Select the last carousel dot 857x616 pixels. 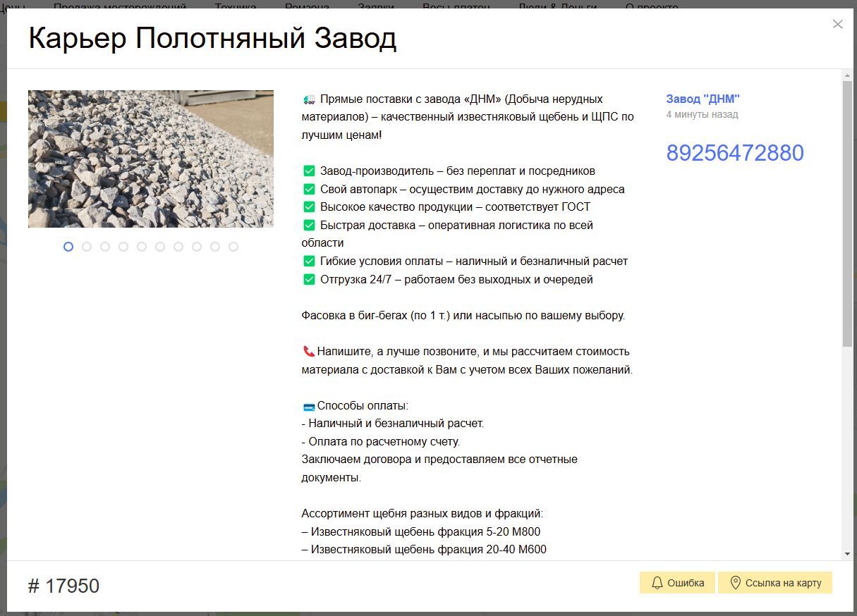pyautogui.click(x=233, y=247)
